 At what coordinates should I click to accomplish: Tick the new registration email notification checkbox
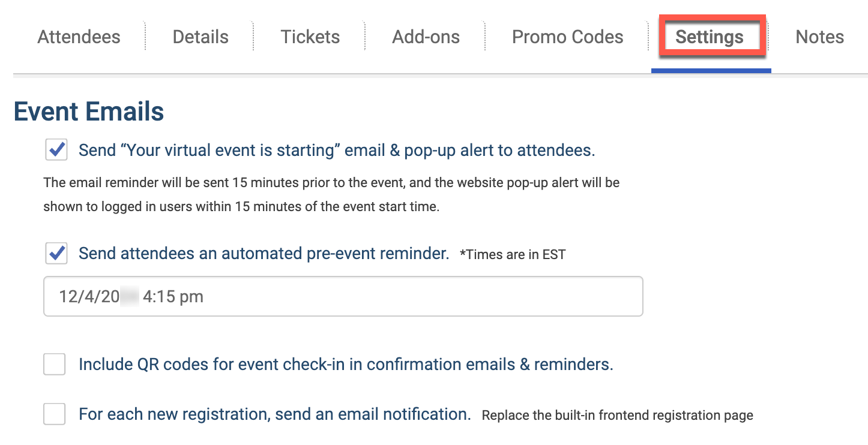pyautogui.click(x=54, y=414)
